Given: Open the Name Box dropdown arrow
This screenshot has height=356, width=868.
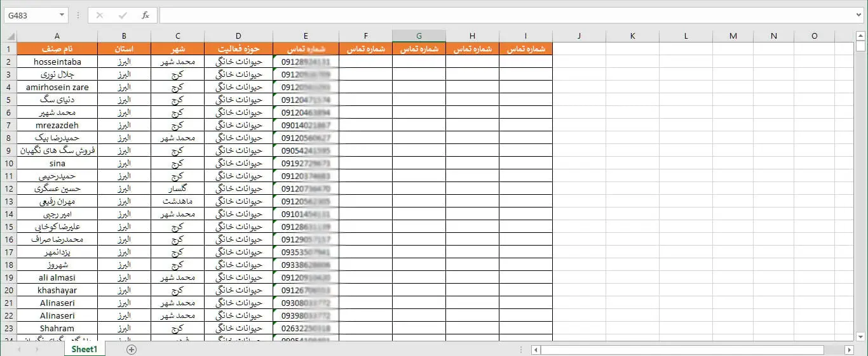Looking at the screenshot, I should (62, 15).
